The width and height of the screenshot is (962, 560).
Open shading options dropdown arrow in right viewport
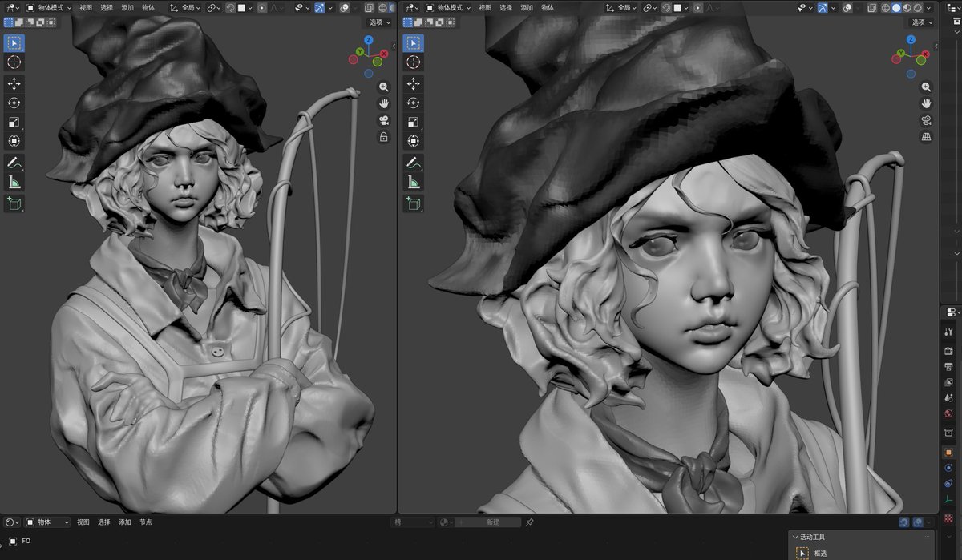pos(930,7)
